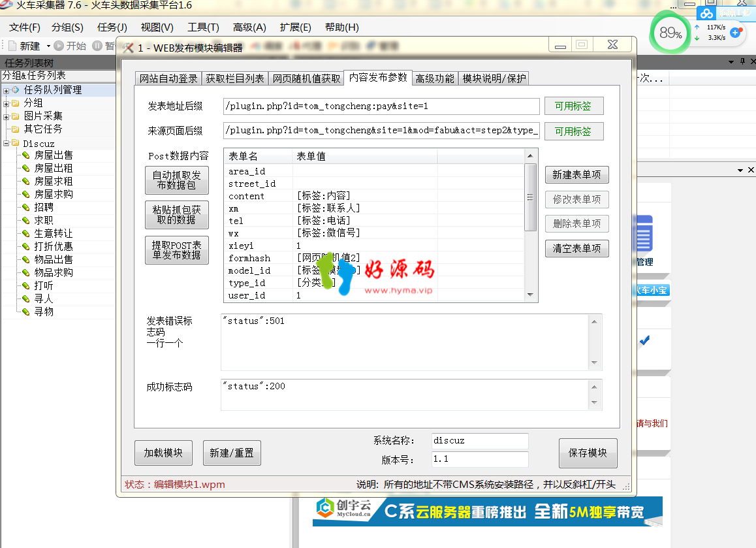The height and width of the screenshot is (548, 756).
Task: Switch to the 模块说明/保护 tab
Action: (494, 78)
